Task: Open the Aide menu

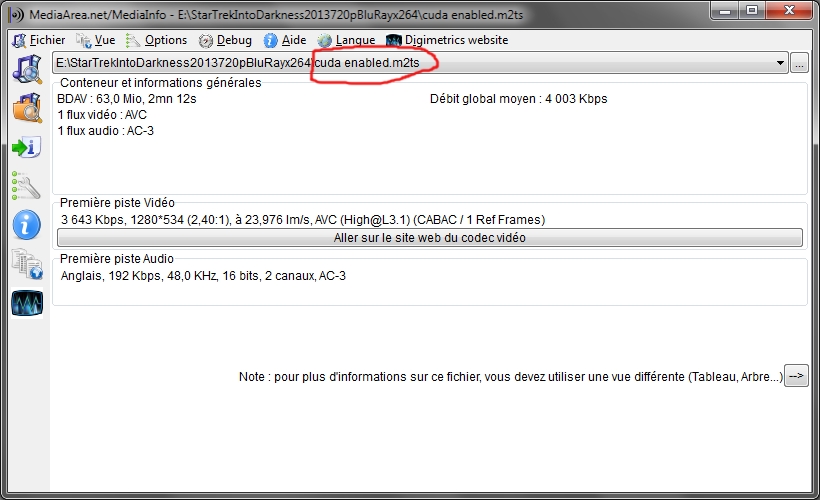Action: (285, 40)
